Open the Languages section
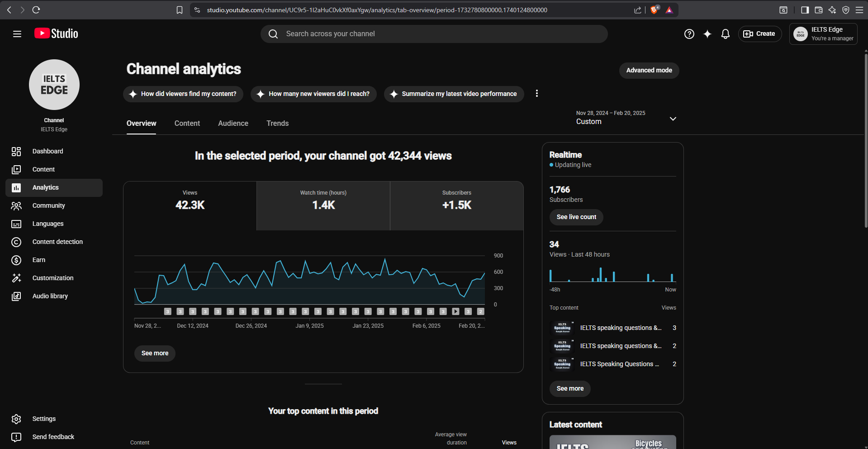This screenshot has height=449, width=868. click(54, 224)
